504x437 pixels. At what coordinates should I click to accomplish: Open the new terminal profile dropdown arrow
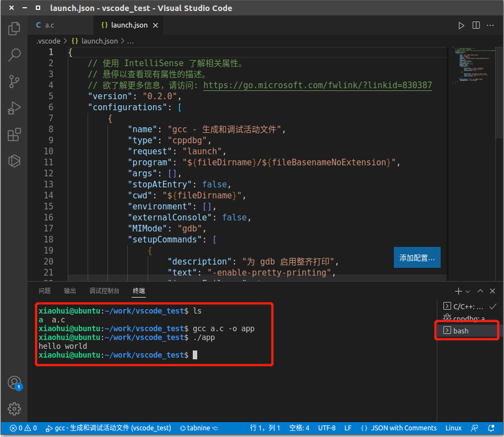[x=468, y=292]
